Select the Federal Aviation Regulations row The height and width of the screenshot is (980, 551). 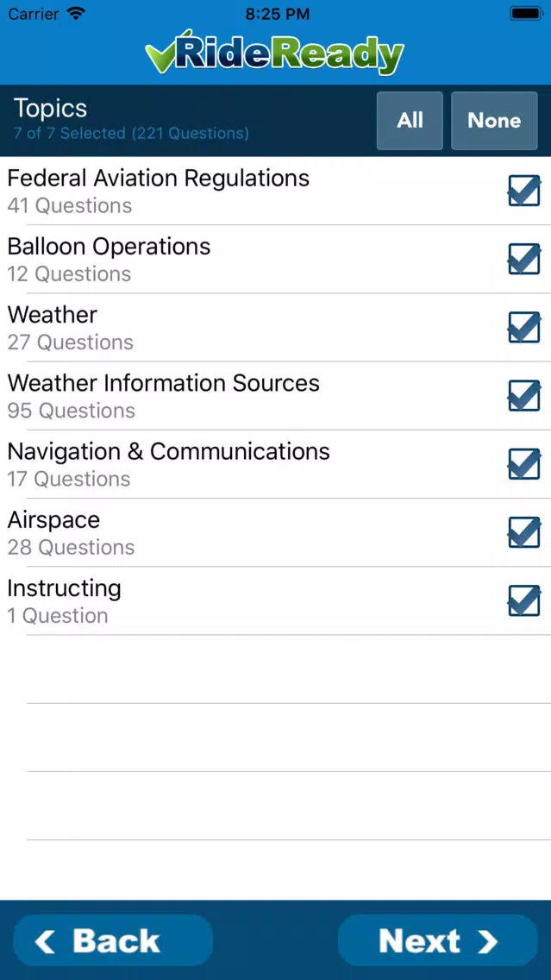276,191
